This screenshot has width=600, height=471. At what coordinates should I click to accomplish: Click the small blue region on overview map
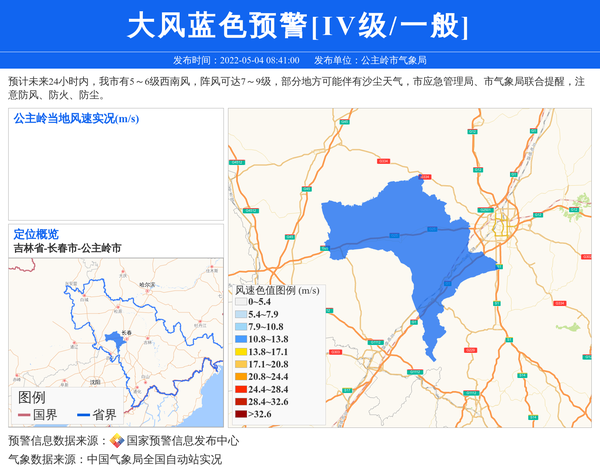coord(111,342)
